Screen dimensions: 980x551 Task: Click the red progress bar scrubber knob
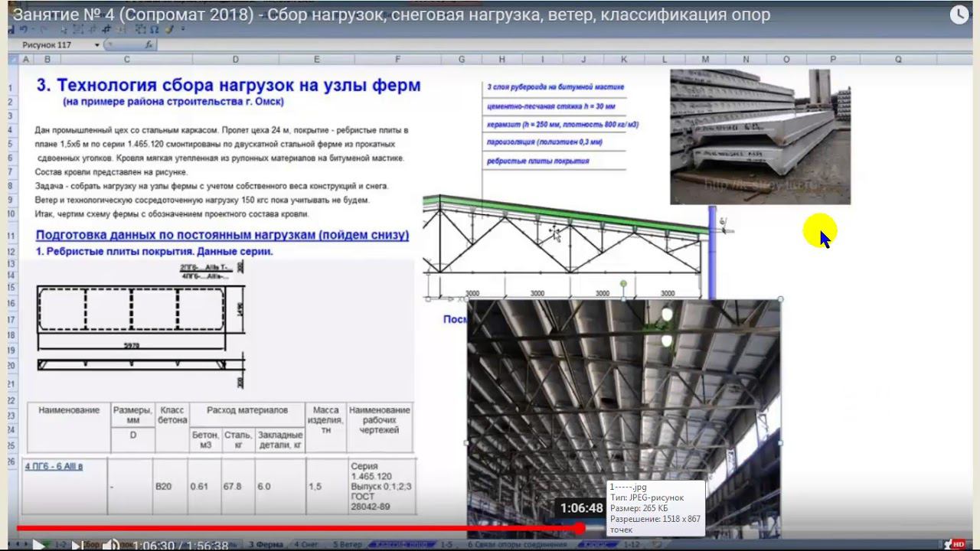point(580,528)
